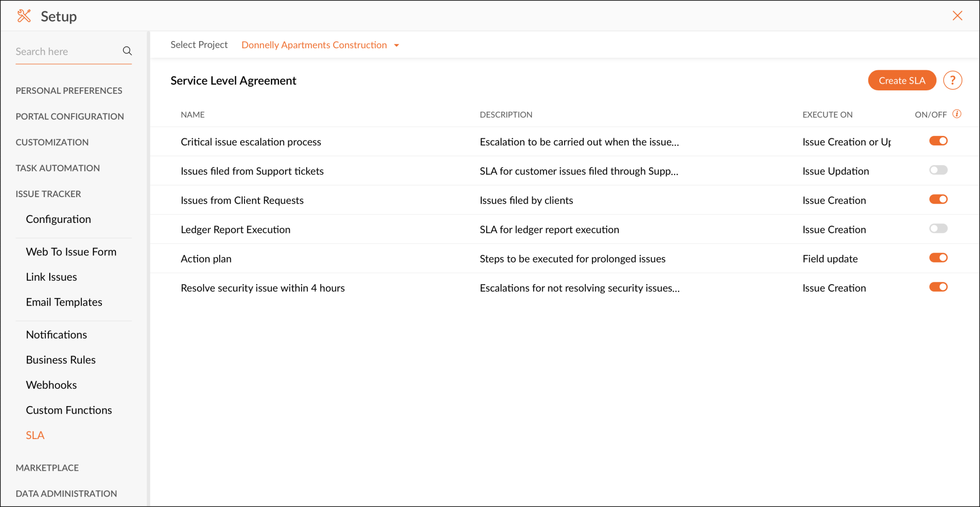Click the Create SLA button

click(x=902, y=80)
